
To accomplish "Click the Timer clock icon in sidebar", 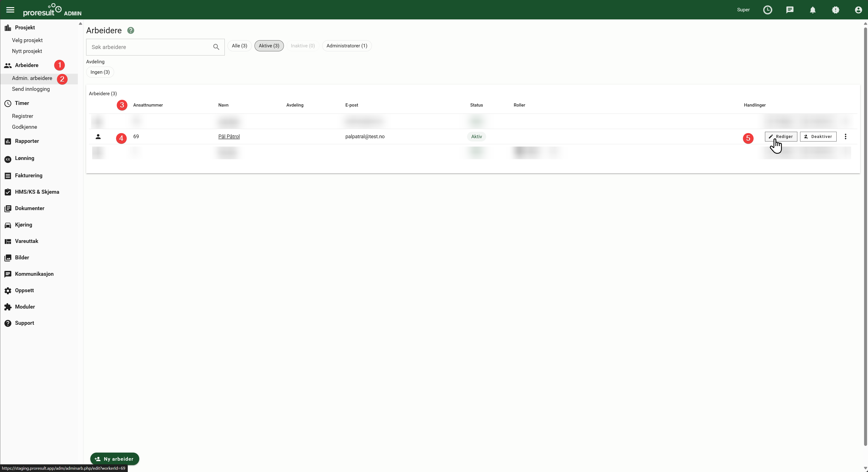I will [x=8, y=103].
